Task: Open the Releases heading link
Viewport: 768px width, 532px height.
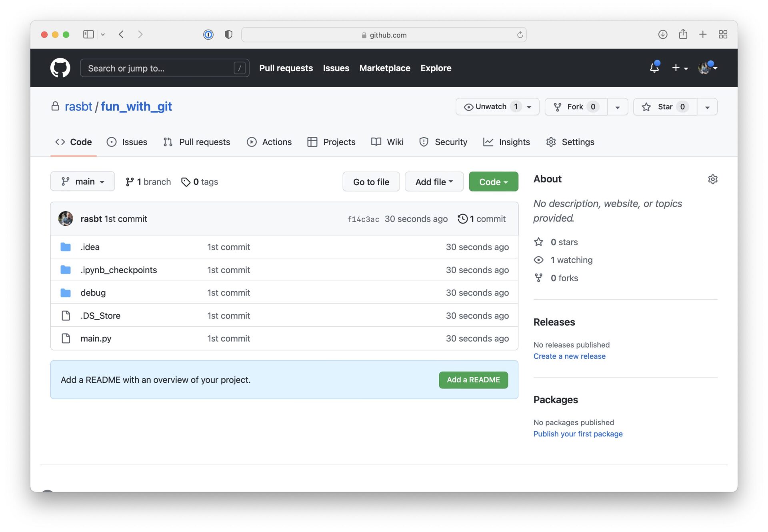Action: [554, 322]
